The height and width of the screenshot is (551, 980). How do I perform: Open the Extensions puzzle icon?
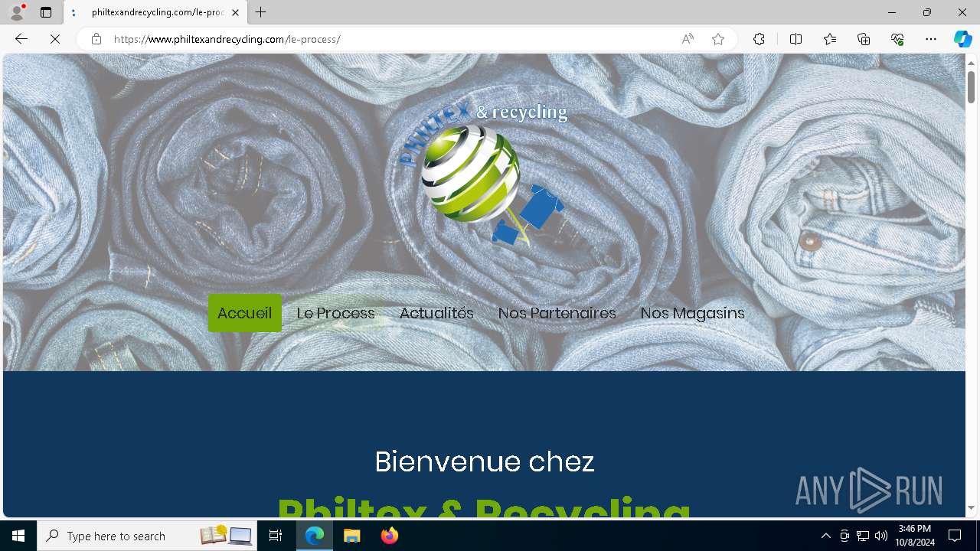(759, 39)
